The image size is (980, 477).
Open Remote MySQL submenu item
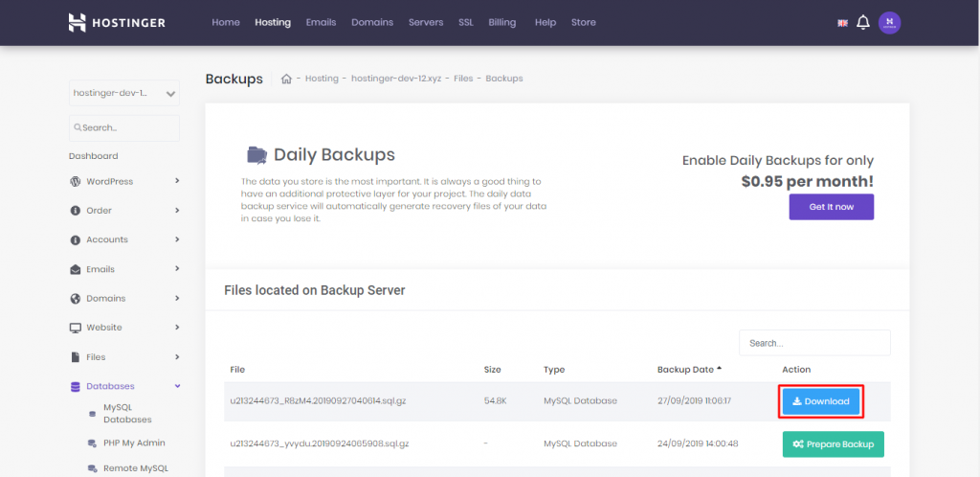136,467
